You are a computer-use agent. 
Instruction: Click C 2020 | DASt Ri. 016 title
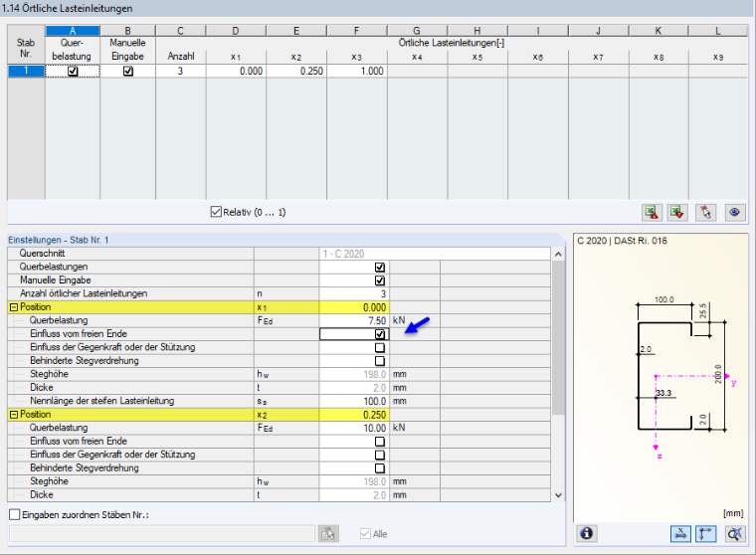point(622,241)
